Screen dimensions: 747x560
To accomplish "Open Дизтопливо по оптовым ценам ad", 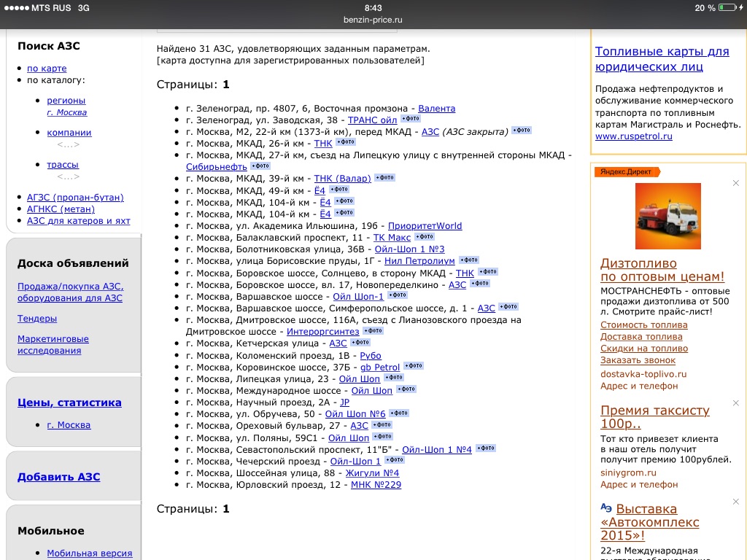I will click(662, 270).
